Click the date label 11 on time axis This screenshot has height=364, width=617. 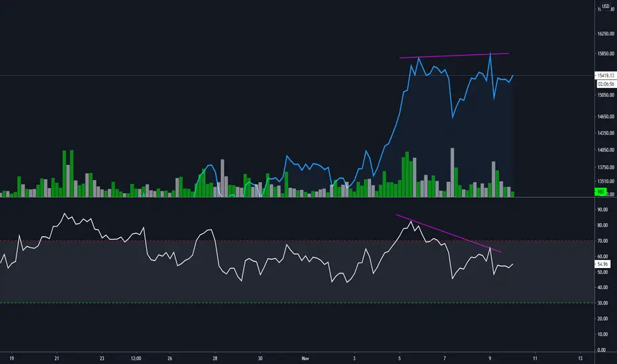point(535,359)
